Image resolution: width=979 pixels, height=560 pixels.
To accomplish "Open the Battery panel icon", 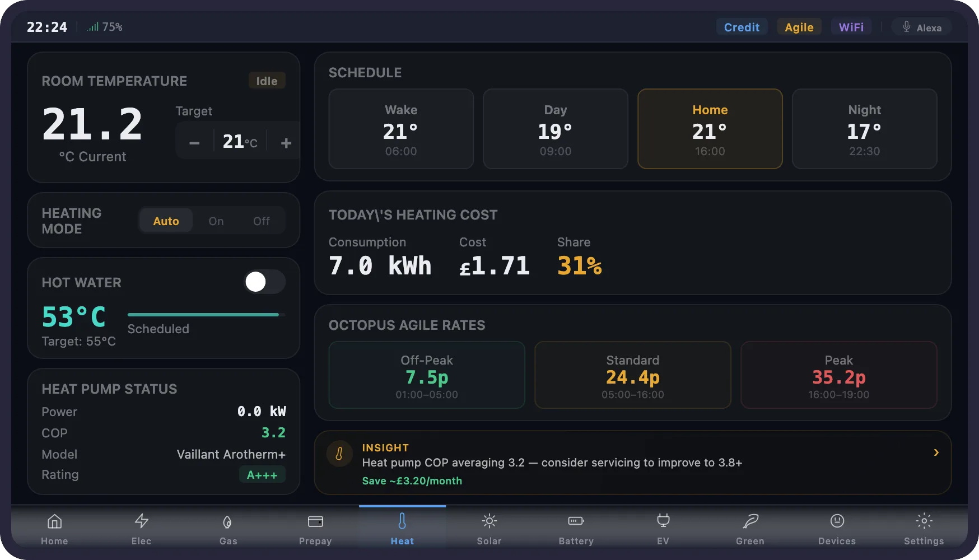I will [x=576, y=521].
